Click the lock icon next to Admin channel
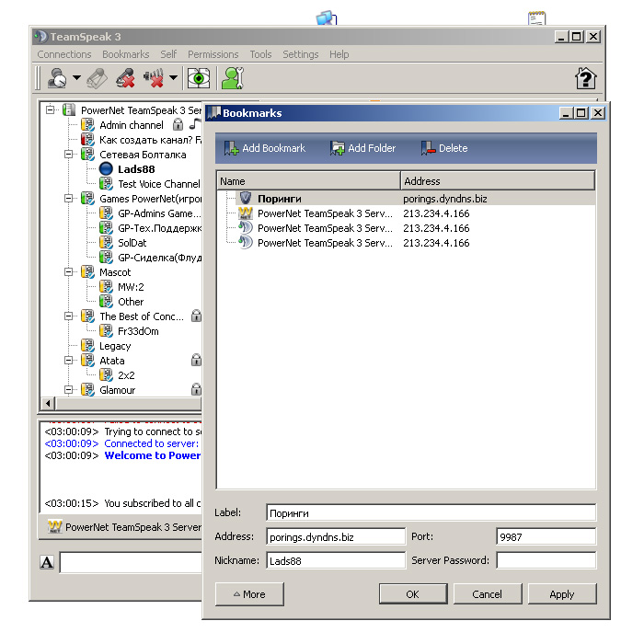Viewport: 644px width, 644px height. point(178,124)
